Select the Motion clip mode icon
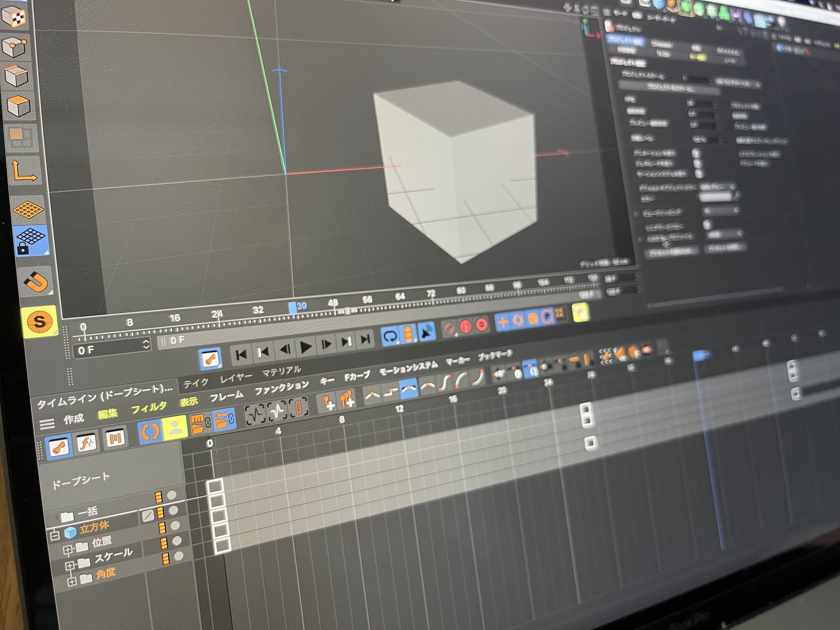This screenshot has width=840, height=630. click(115, 439)
